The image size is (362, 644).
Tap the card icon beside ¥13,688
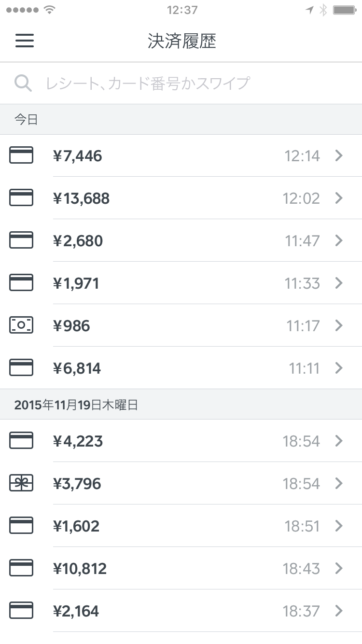21,198
